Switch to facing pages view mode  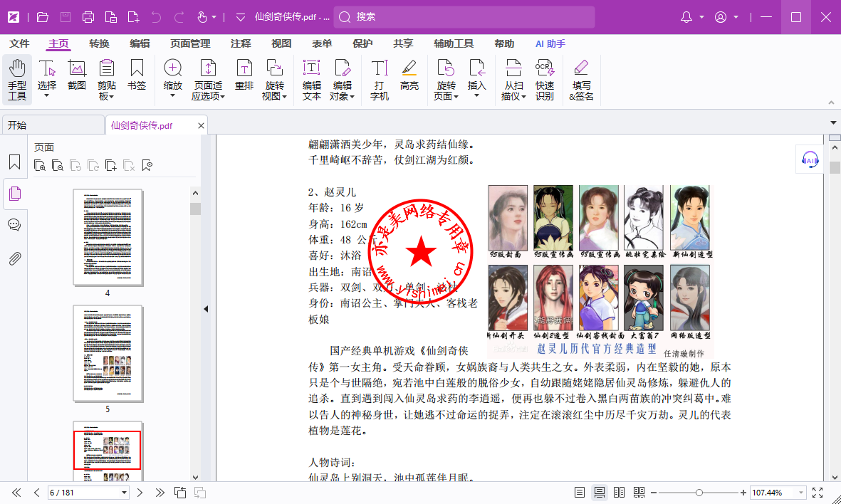pos(619,492)
